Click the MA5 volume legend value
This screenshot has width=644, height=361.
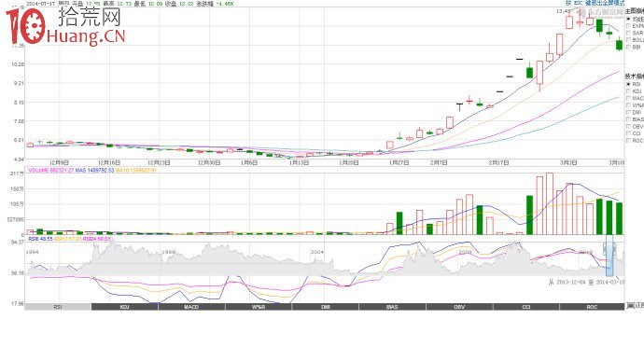(95, 170)
